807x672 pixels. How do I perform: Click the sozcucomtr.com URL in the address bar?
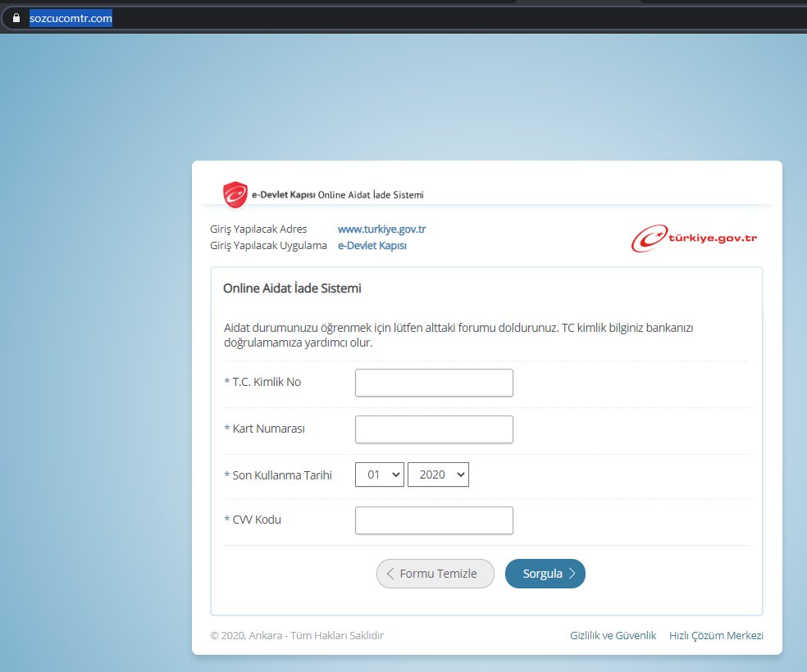pyautogui.click(x=71, y=18)
